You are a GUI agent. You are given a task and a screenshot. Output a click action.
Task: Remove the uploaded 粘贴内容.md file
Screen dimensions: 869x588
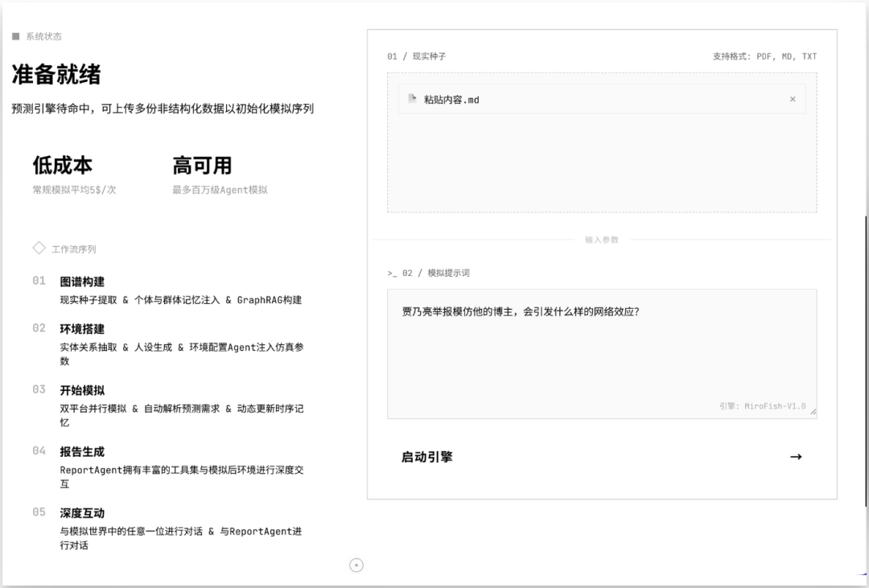[x=792, y=99]
